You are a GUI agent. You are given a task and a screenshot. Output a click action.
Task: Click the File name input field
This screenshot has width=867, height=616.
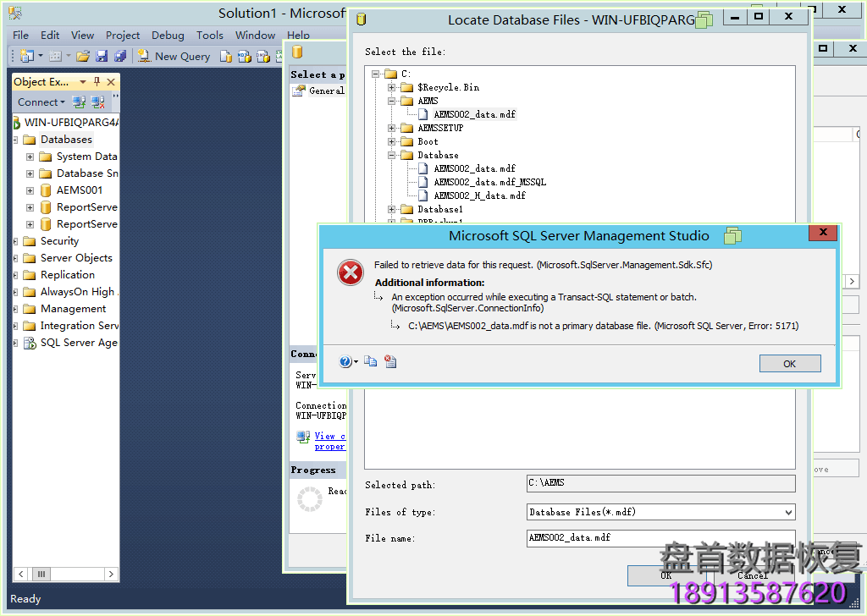(x=660, y=537)
